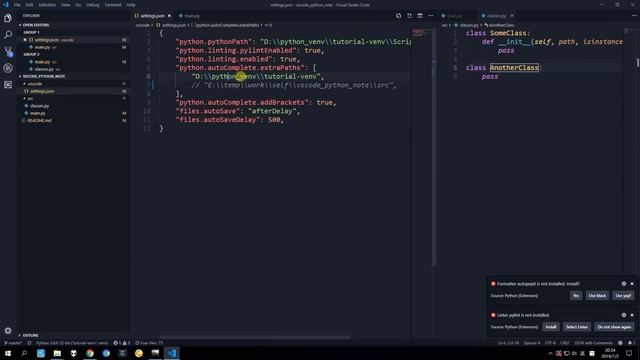Image resolution: width=640 pixels, height=360 pixels.
Task: Click the CRLF end of line selector
Action: (x=564, y=343)
